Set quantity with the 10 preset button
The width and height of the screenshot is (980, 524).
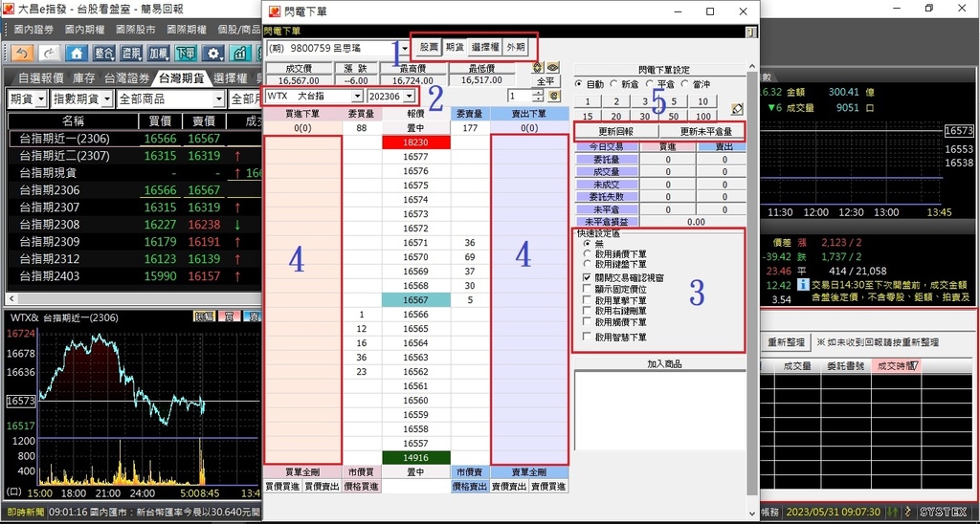(703, 101)
